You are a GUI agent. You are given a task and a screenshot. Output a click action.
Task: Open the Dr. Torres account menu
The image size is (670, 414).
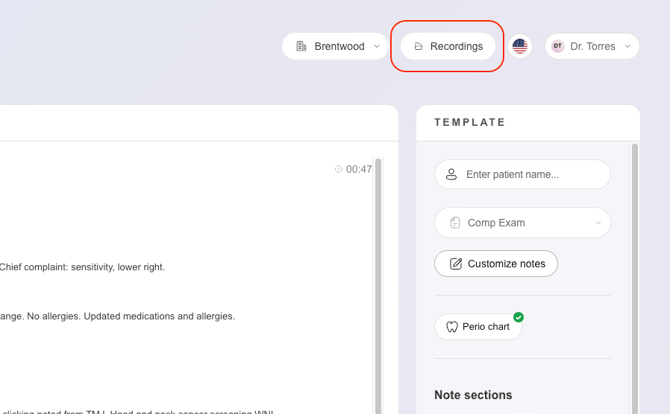(x=592, y=46)
